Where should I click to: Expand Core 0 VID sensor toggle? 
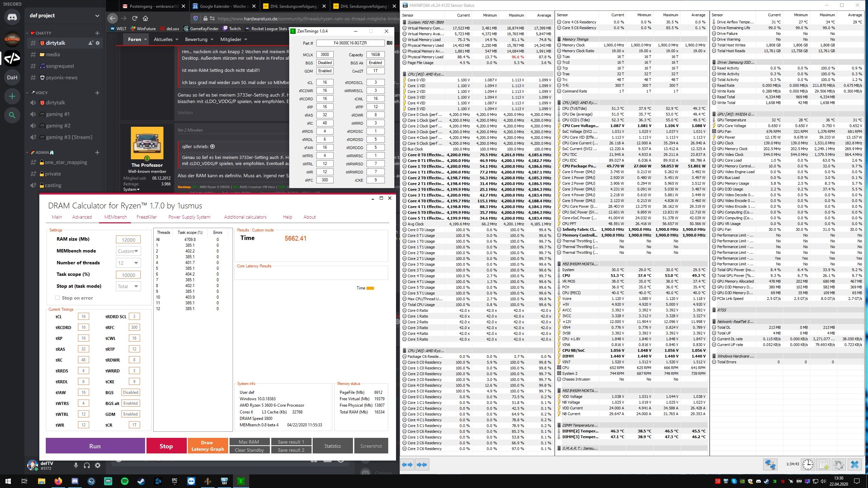[405, 80]
